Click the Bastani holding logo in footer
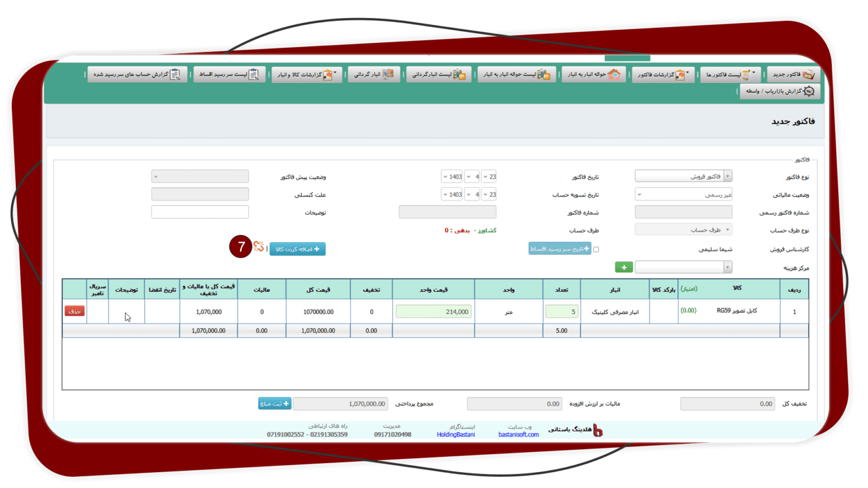This screenshot has width=868, height=488. [x=597, y=430]
